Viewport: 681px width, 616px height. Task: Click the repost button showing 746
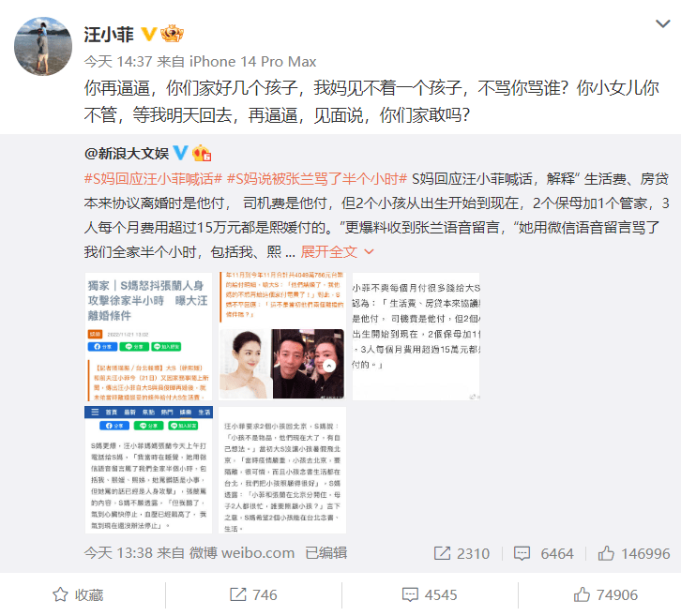click(253, 594)
